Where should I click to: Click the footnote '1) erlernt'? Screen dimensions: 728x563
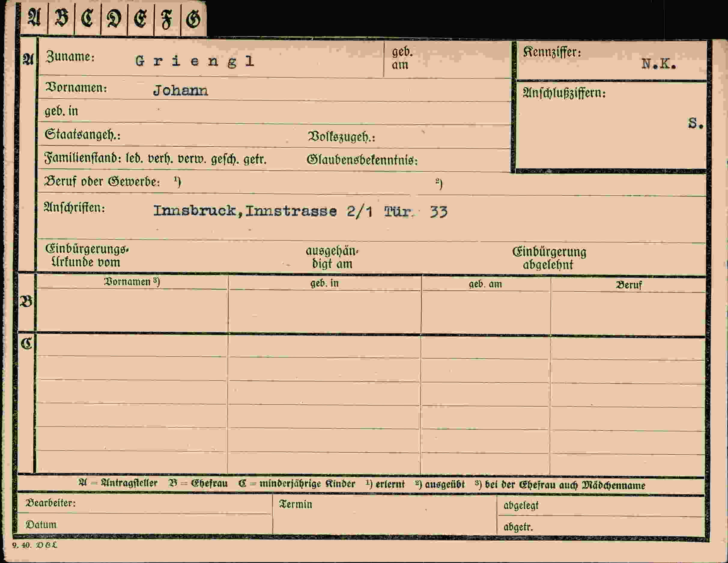pyautogui.click(x=385, y=484)
